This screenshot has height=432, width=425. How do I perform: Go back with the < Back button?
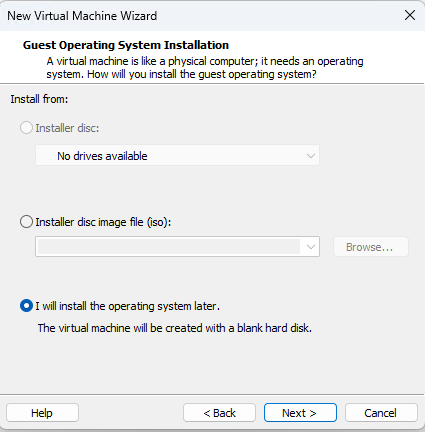[x=219, y=413]
